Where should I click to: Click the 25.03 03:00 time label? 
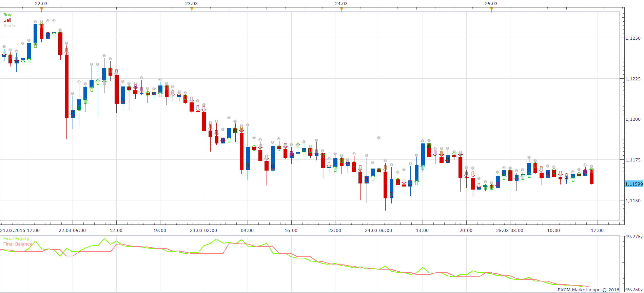click(x=510, y=231)
